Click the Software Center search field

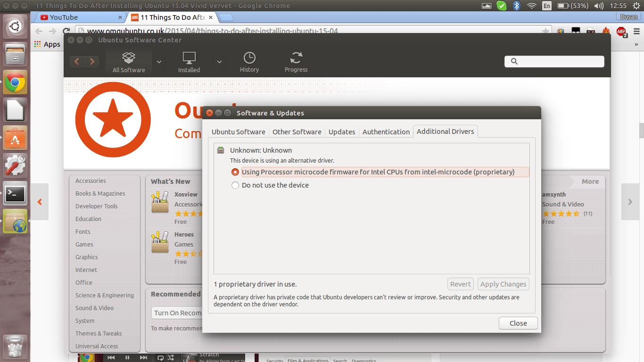tap(554, 61)
